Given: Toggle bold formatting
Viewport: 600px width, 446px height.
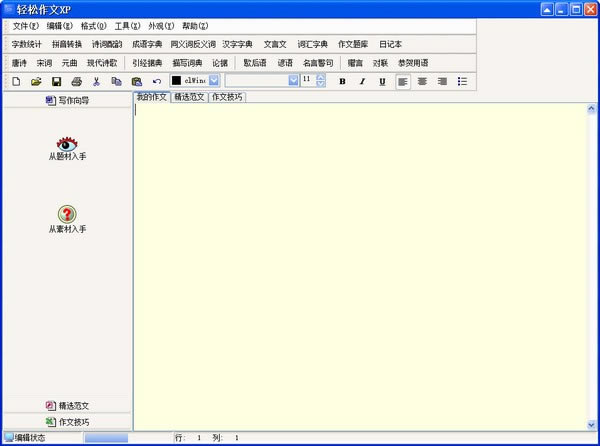Looking at the screenshot, I should point(342,81).
